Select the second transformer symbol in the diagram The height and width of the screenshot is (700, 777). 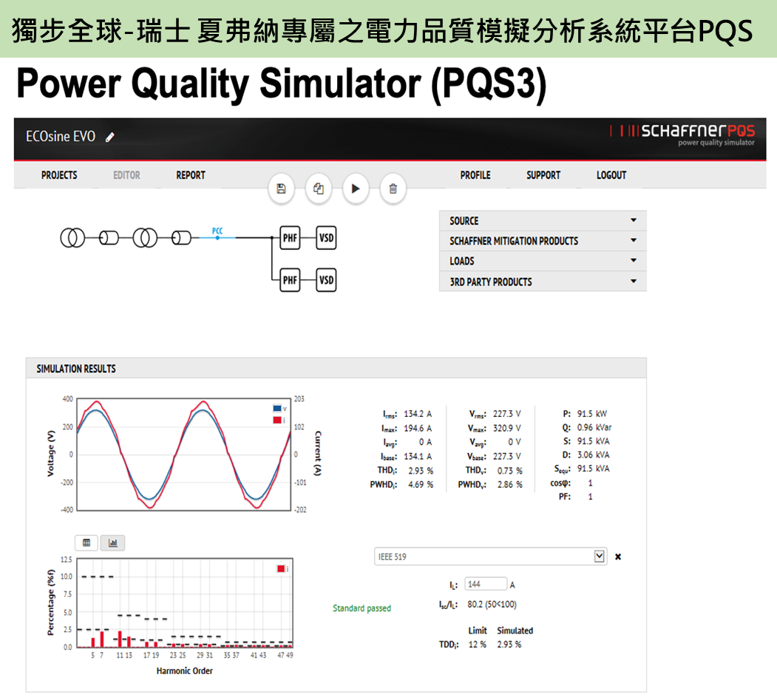pos(145,238)
